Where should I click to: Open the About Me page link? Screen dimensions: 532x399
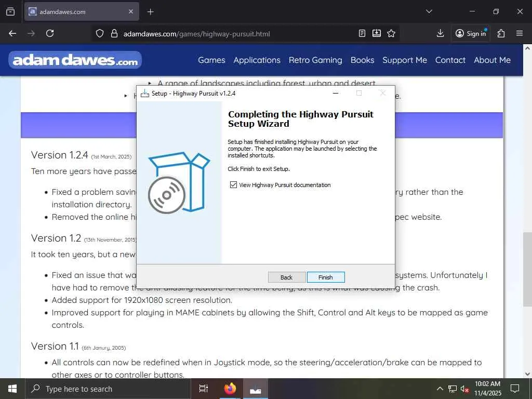tap(493, 60)
